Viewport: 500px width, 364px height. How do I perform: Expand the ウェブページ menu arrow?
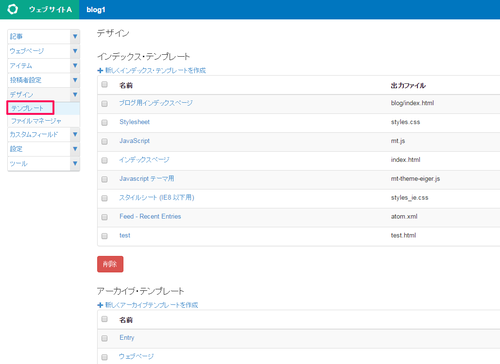point(75,51)
